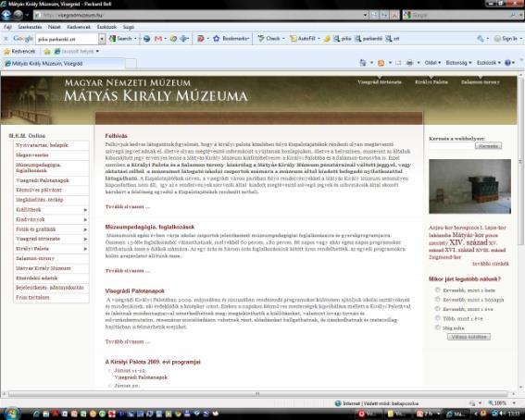
Task: Open the Nyitvatartás, belépők sidebar link
Action: pyautogui.click(x=42, y=145)
